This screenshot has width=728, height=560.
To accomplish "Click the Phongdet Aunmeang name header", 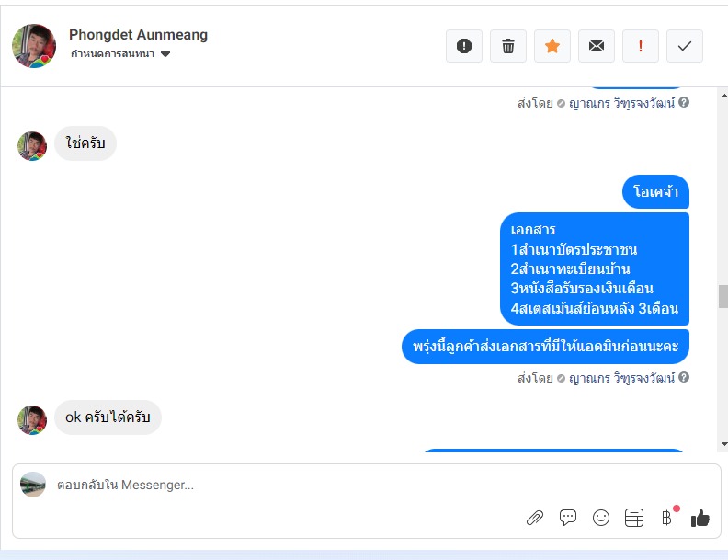I will pyautogui.click(x=138, y=35).
